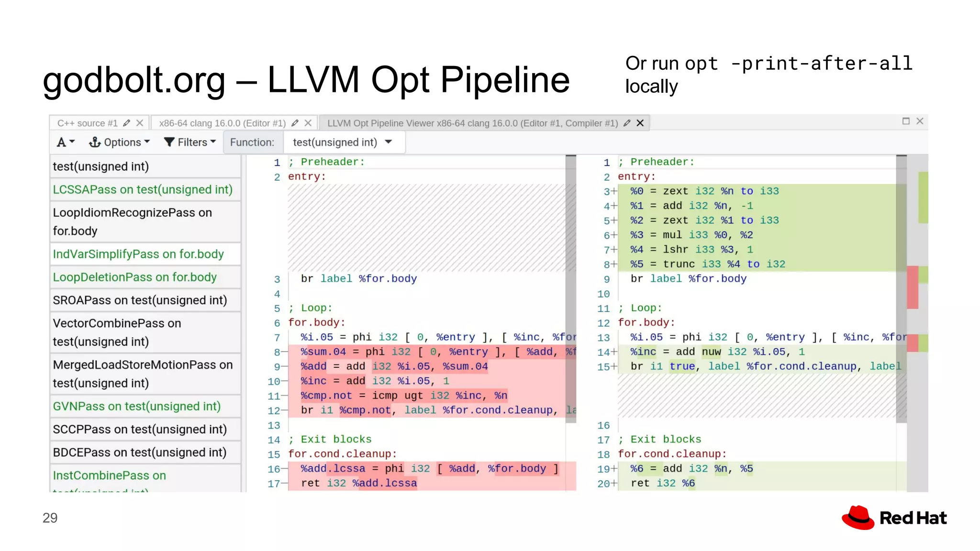
Task: Click removed line '%cmp.not = icmp ugt'
Action: click(432, 396)
